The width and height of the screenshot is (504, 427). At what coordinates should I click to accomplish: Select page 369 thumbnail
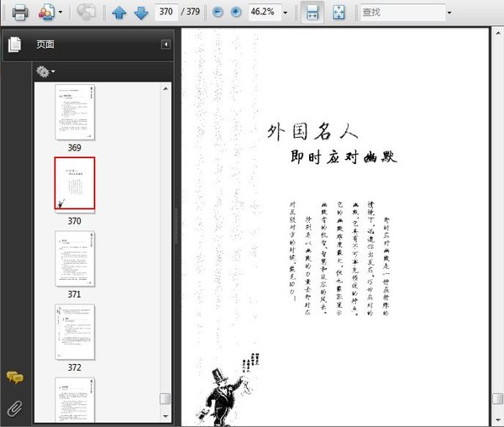75,113
